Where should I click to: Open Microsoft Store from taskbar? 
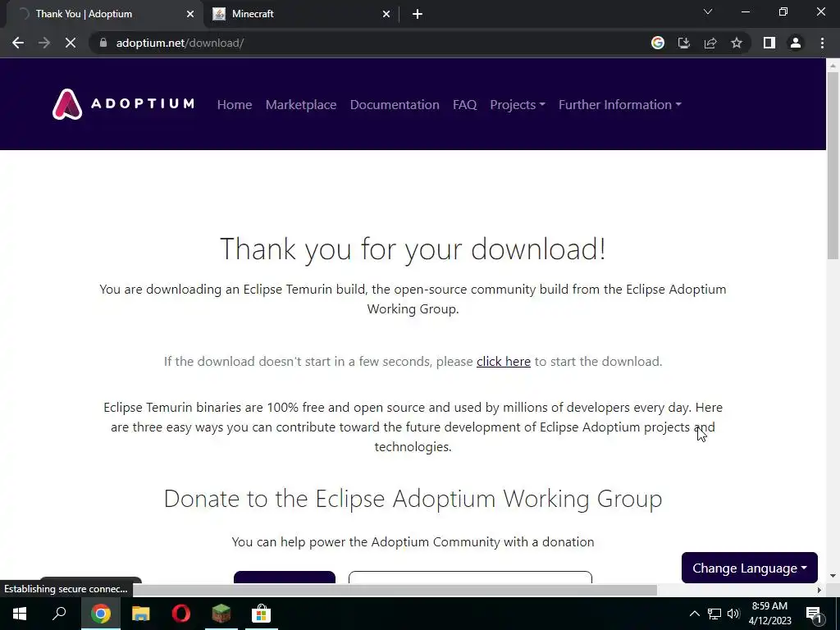pos(261,614)
